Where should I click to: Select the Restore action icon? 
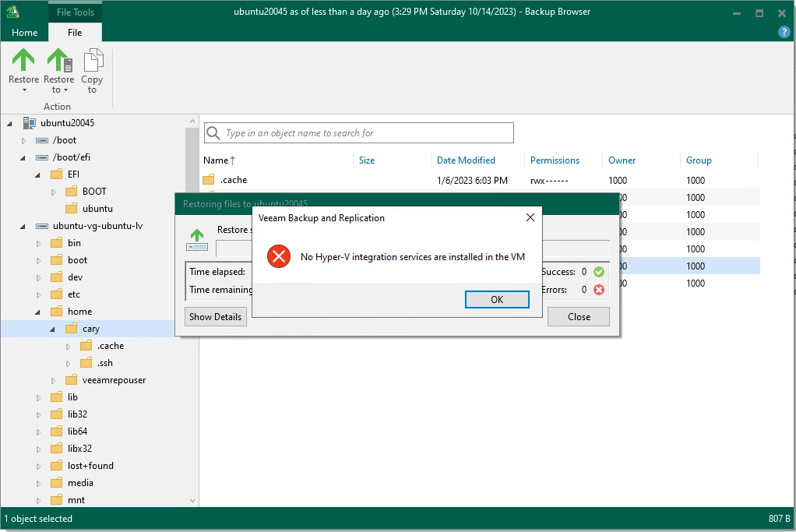tap(23, 58)
